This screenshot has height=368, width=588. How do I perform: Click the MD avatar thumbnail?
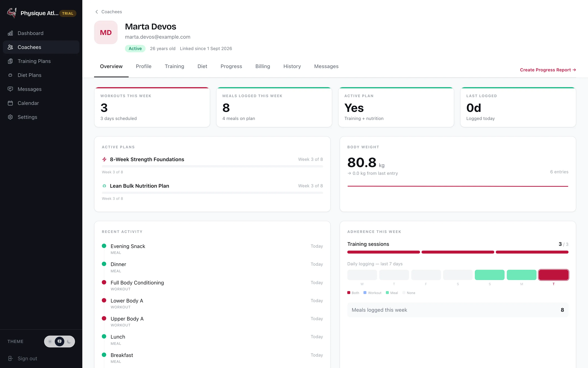point(106,32)
